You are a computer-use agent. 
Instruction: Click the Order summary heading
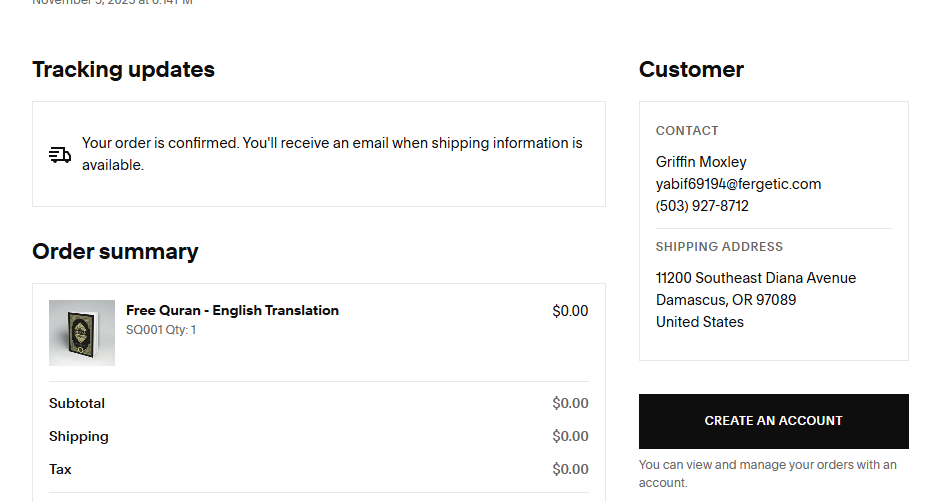pos(115,252)
